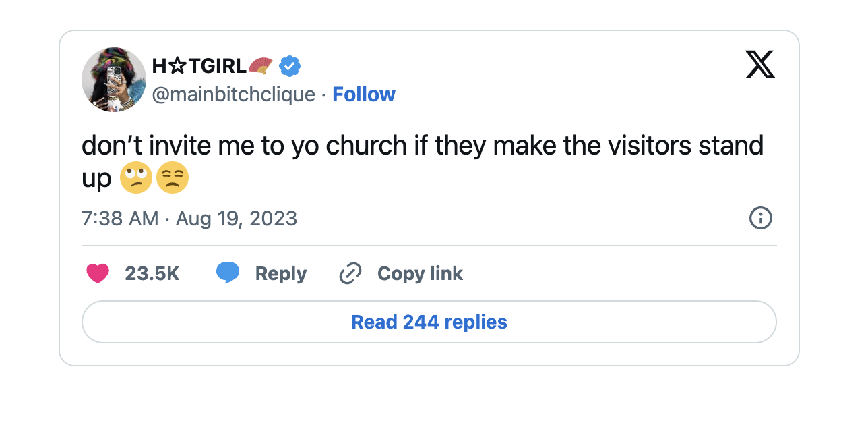
Task: Click the @mainbitchclique handle
Action: click(x=232, y=94)
